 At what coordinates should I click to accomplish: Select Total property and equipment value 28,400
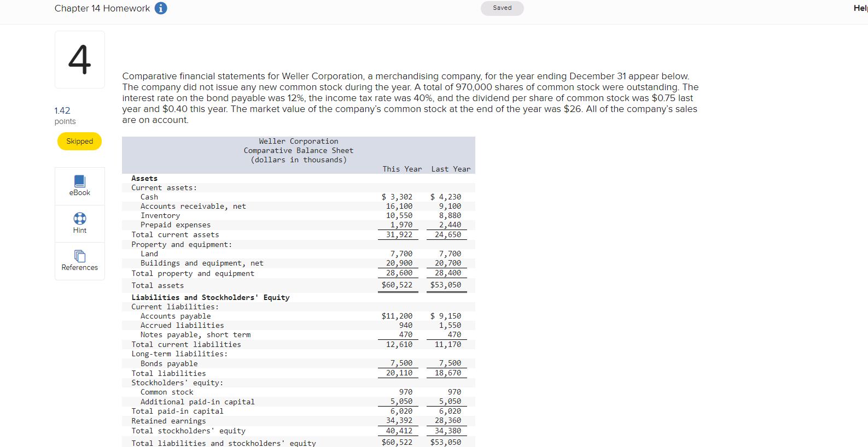448,273
